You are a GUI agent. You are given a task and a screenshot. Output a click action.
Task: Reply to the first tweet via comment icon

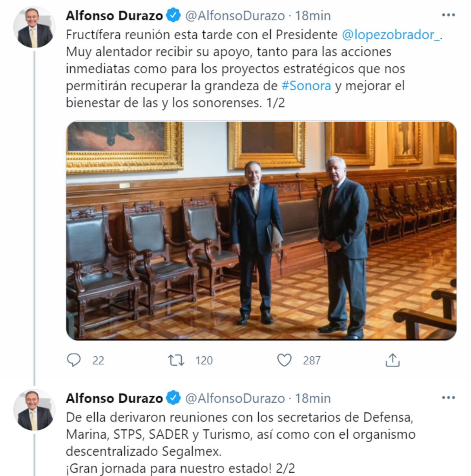[73, 360]
